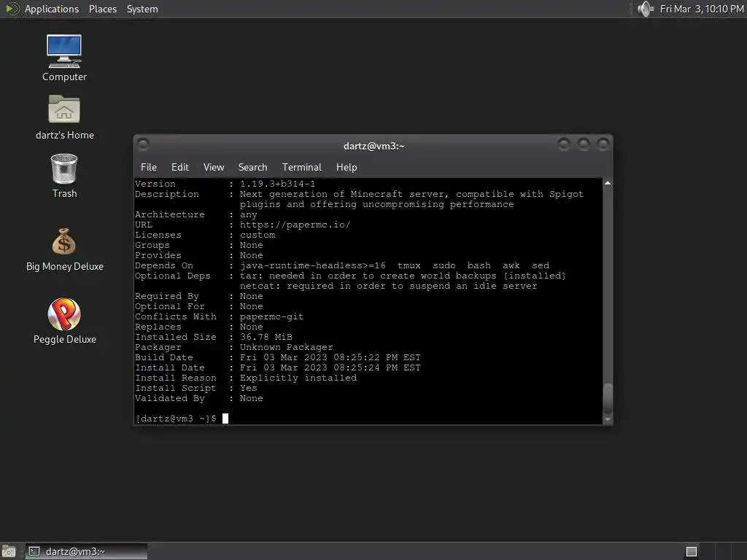Maximize the terminal window
The image size is (747, 560).
[x=584, y=144]
